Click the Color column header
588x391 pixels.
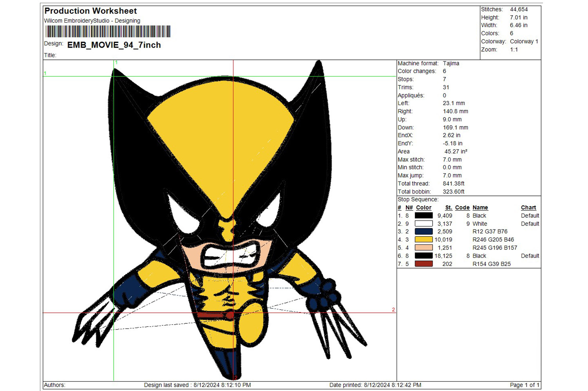(424, 208)
